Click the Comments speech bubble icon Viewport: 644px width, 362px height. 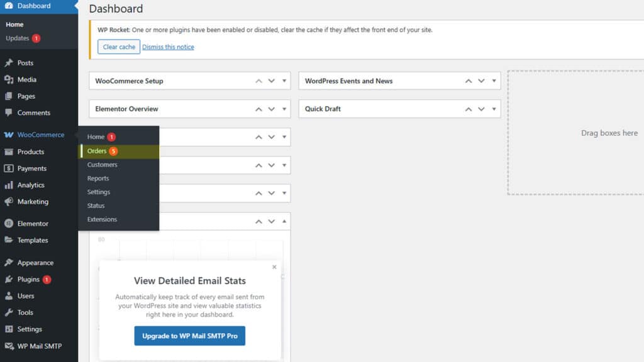pyautogui.click(x=9, y=112)
